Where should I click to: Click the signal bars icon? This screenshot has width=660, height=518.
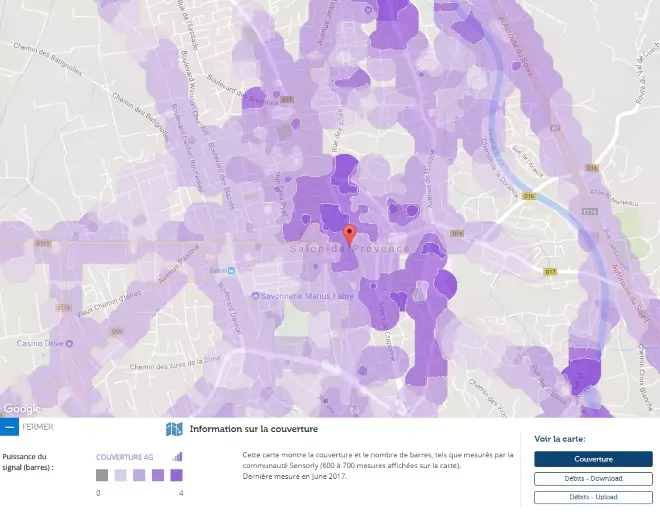(177, 456)
